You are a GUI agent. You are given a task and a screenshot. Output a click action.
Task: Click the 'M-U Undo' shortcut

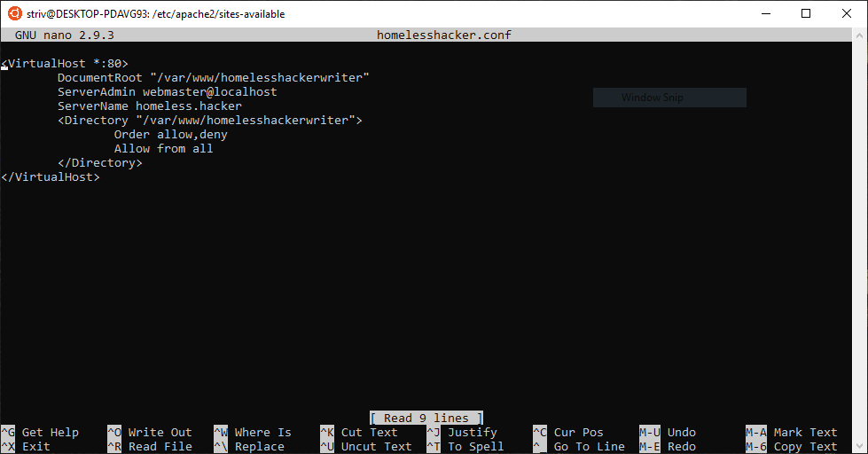coord(668,433)
